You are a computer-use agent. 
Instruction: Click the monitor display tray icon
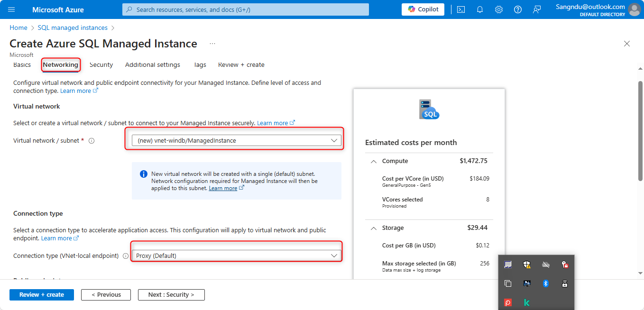[527, 283]
